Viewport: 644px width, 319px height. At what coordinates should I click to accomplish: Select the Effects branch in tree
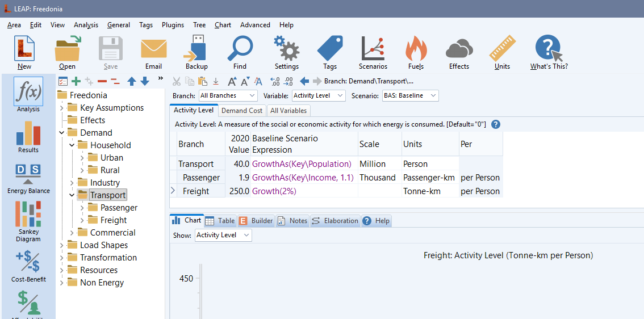(93, 120)
